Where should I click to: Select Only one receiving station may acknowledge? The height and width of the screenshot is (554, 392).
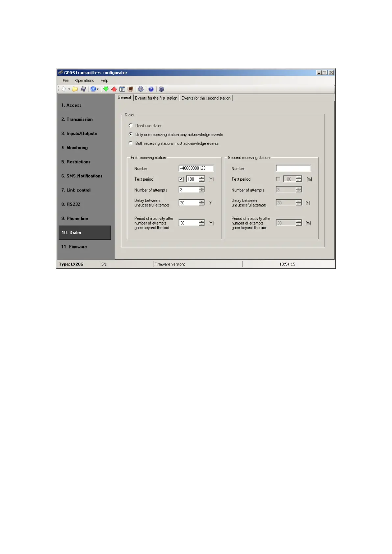pyautogui.click(x=131, y=135)
